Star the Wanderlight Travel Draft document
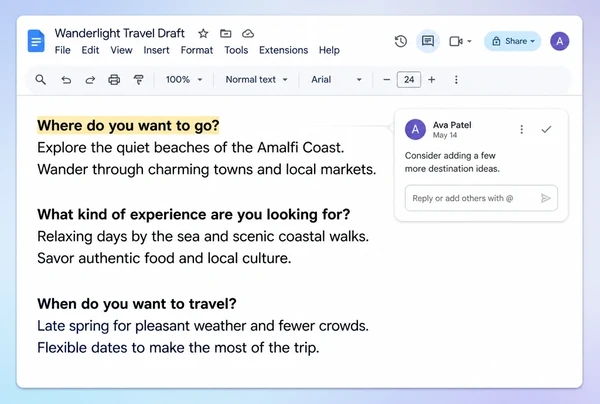Viewport: 600px width, 404px height. tap(203, 34)
